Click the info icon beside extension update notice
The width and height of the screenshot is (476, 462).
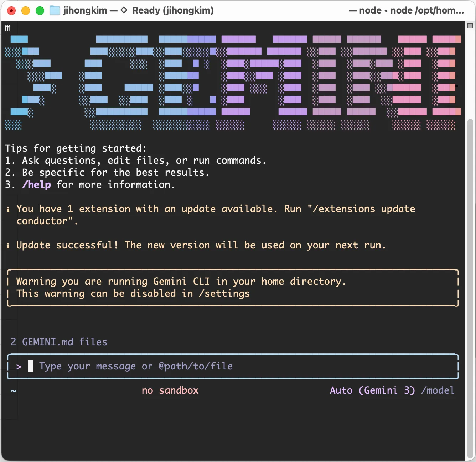tap(8, 209)
